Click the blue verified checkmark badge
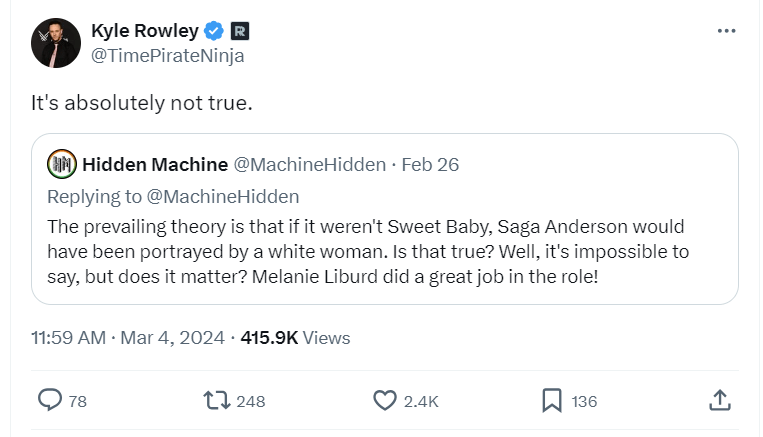The height and width of the screenshot is (437, 763). pyautogui.click(x=213, y=31)
